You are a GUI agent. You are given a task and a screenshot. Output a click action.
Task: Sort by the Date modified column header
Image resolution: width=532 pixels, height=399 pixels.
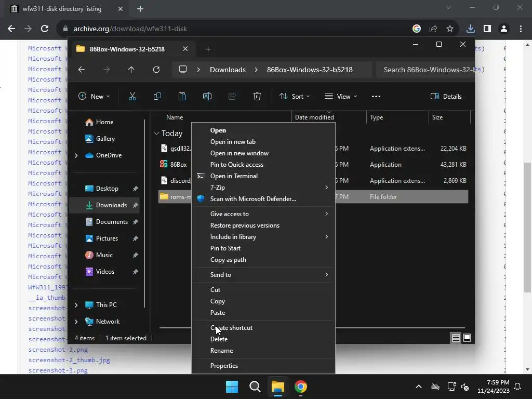pos(314,117)
